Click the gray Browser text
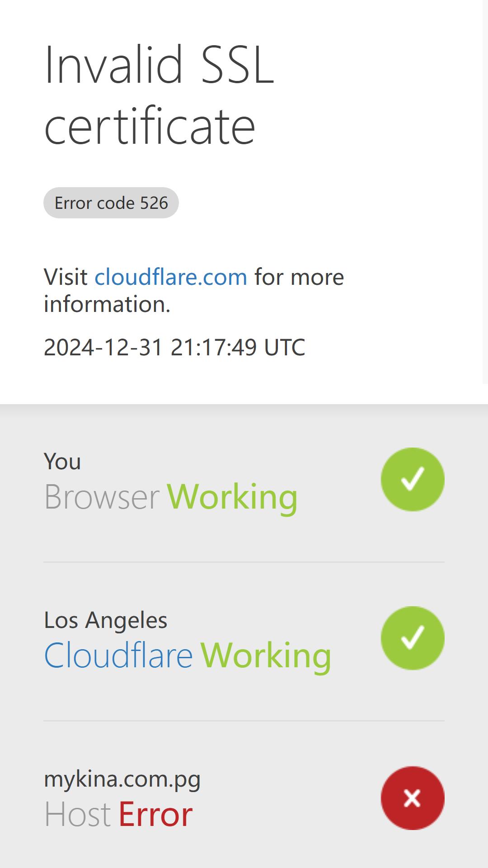The image size is (488, 868). coord(102,497)
